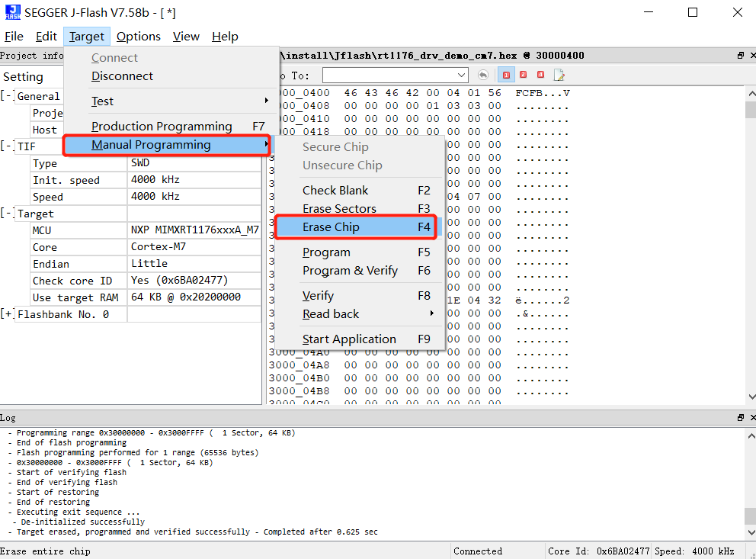The image size is (756, 559).
Task: Click the edit data file icon
Action: coord(559,75)
